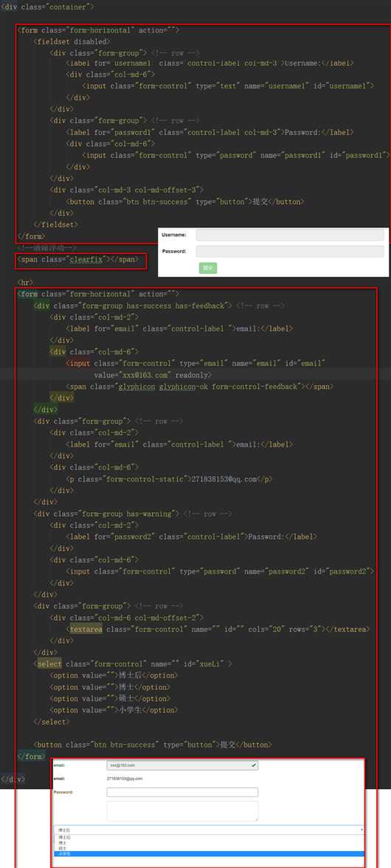
Task: Click the form-control-static paragraph code line
Action: point(169,479)
